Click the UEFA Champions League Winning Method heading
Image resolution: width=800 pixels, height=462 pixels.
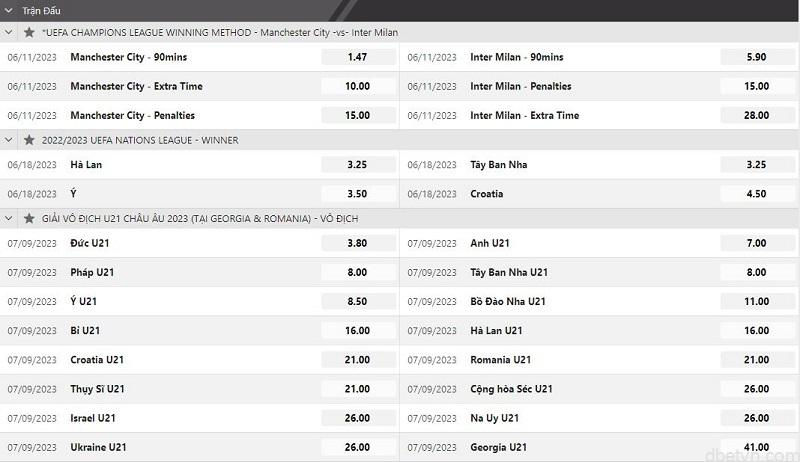tap(220, 33)
